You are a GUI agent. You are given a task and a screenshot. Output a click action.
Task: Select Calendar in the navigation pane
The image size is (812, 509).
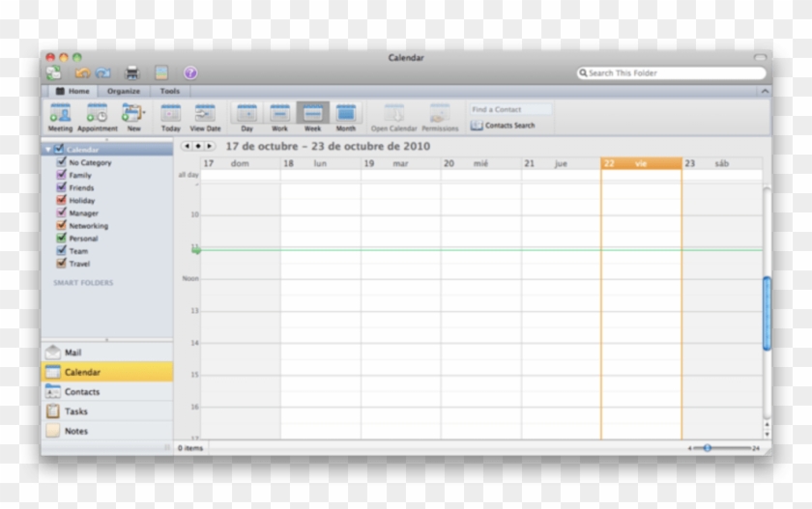107,372
